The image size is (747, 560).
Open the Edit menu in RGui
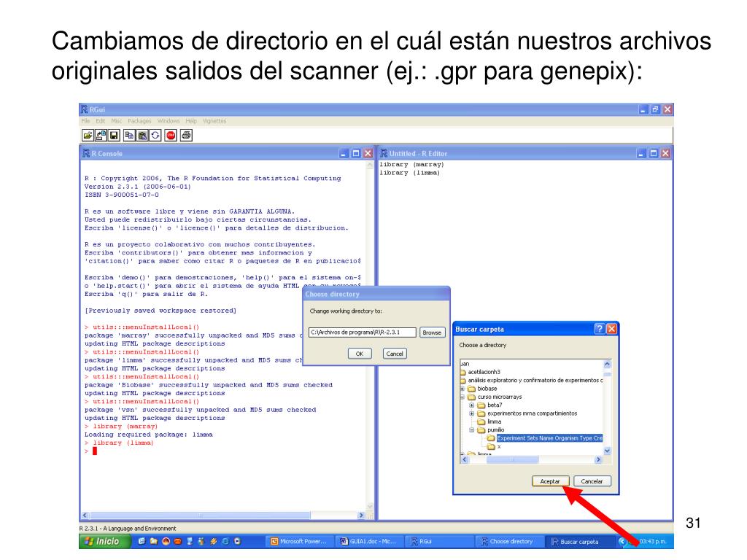[101, 122]
